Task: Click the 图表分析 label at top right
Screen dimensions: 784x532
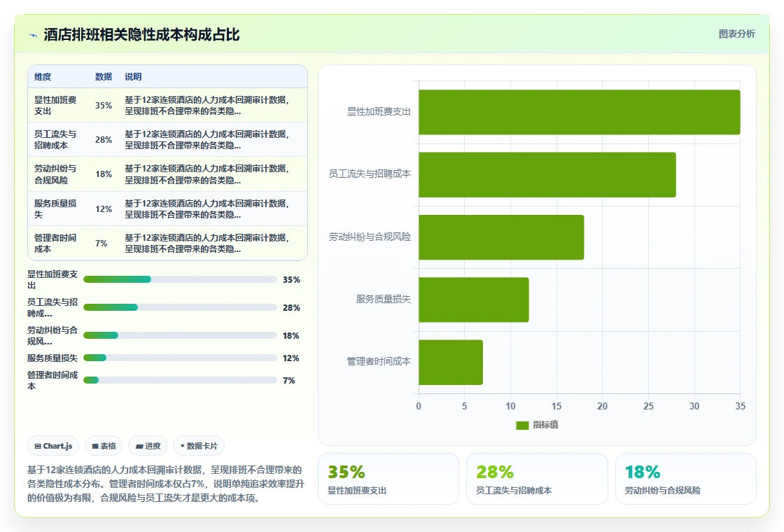Action: tap(736, 34)
